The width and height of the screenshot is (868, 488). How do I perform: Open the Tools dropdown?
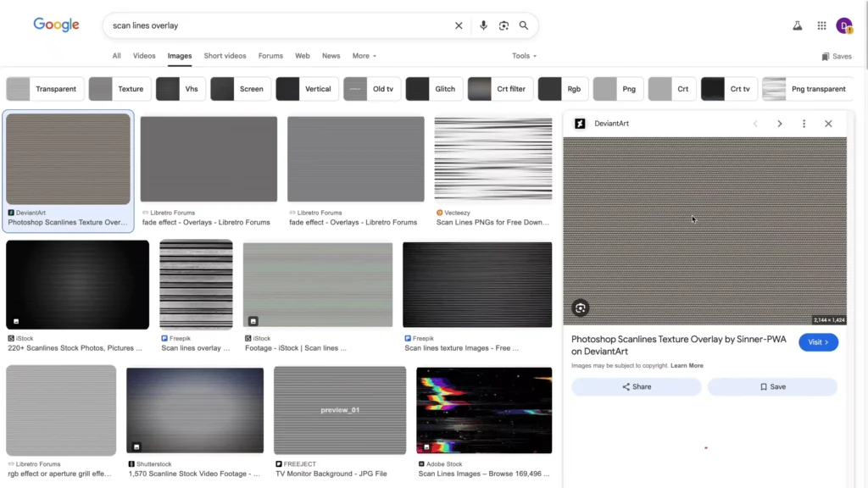pyautogui.click(x=523, y=56)
